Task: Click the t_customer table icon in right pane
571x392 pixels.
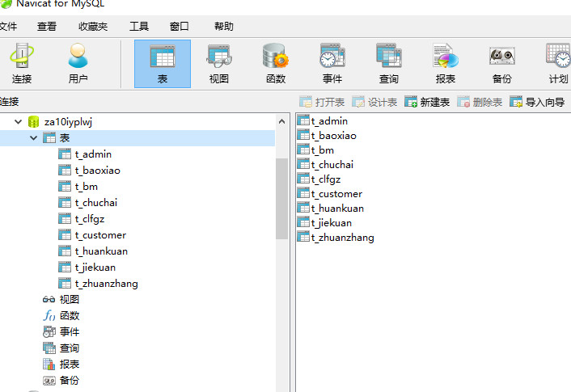Action: click(x=303, y=193)
